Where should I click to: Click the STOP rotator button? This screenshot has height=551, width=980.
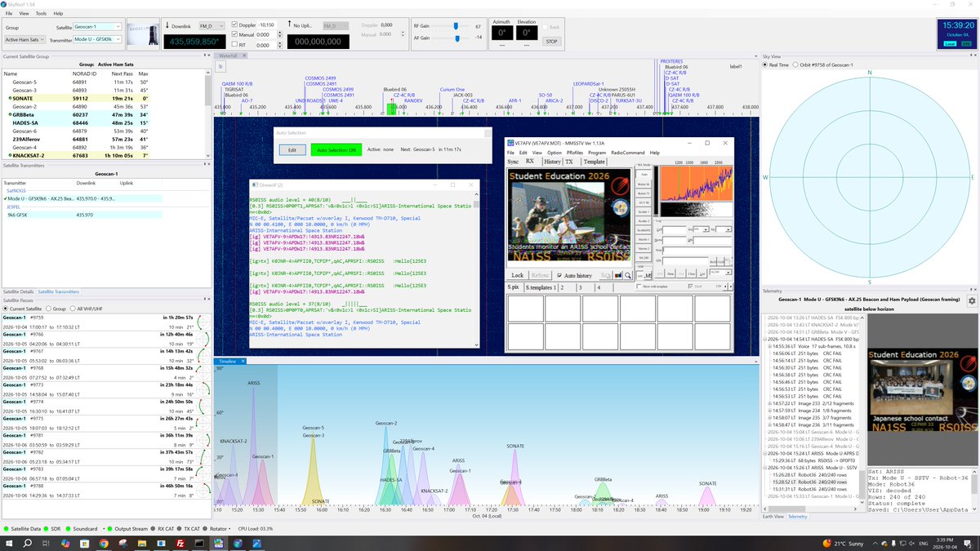[x=552, y=42]
